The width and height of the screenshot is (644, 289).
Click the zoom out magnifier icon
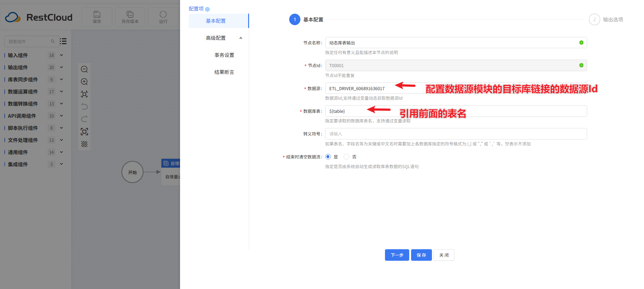pyautogui.click(x=84, y=69)
